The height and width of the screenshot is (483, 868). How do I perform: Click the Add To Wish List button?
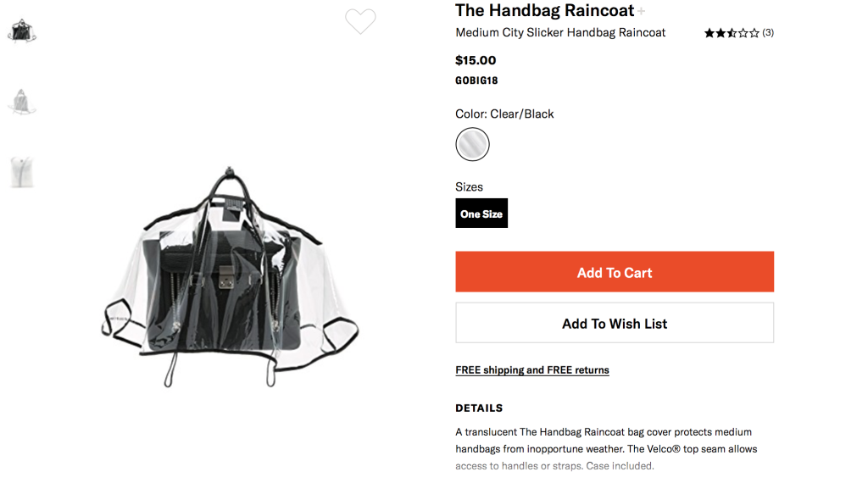click(x=615, y=323)
